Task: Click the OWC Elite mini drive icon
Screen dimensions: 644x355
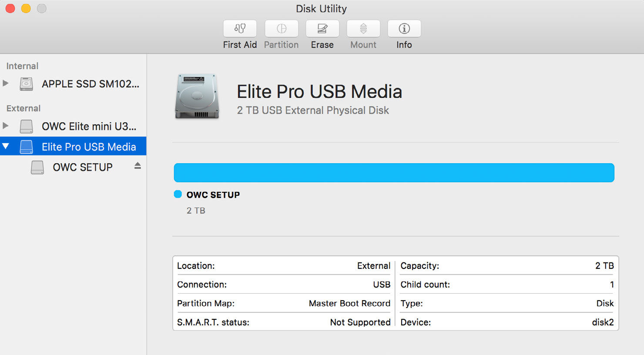Action: [x=27, y=126]
